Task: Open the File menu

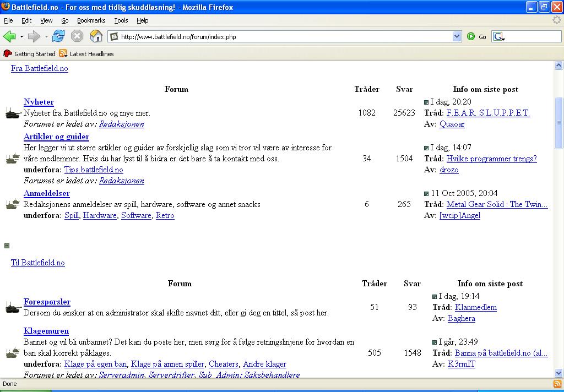Action: pyautogui.click(x=8, y=20)
